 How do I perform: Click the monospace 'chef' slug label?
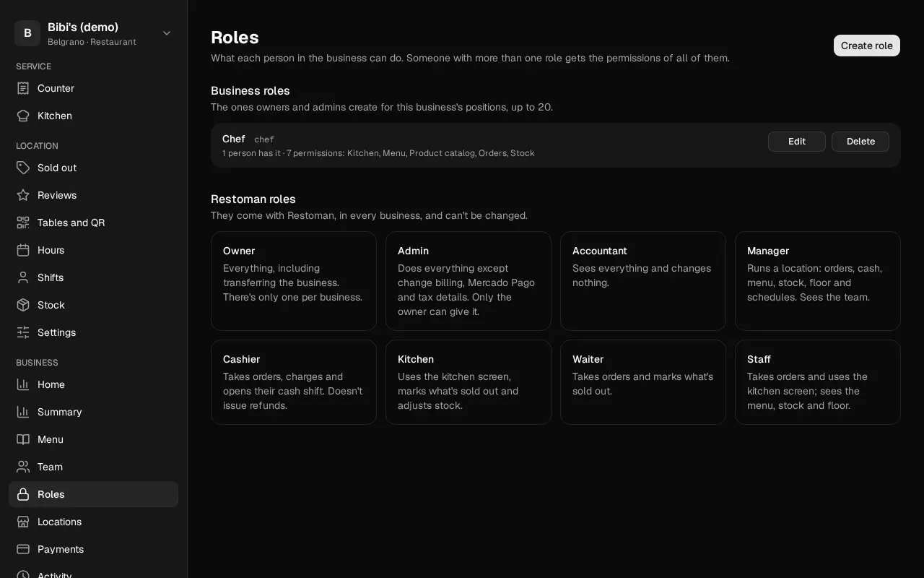coord(264,139)
